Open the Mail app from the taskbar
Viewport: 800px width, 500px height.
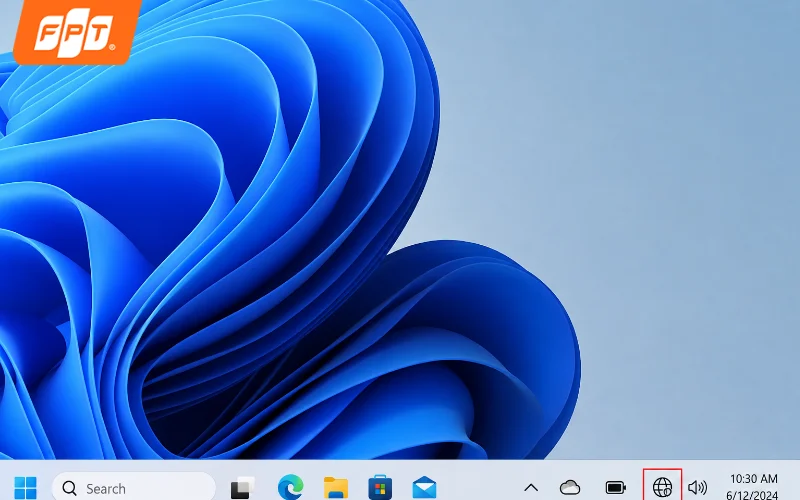(x=424, y=488)
